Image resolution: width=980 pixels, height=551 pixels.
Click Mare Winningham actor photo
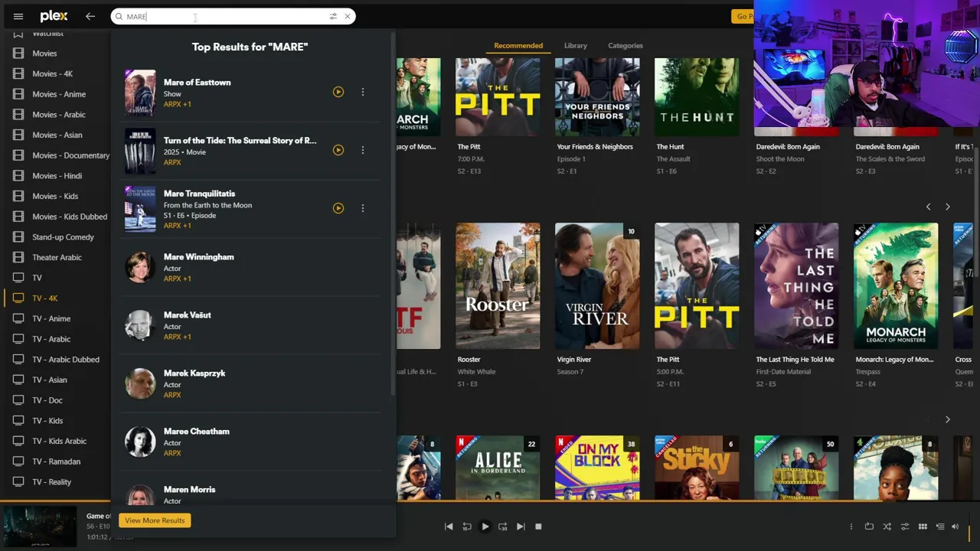pos(140,267)
